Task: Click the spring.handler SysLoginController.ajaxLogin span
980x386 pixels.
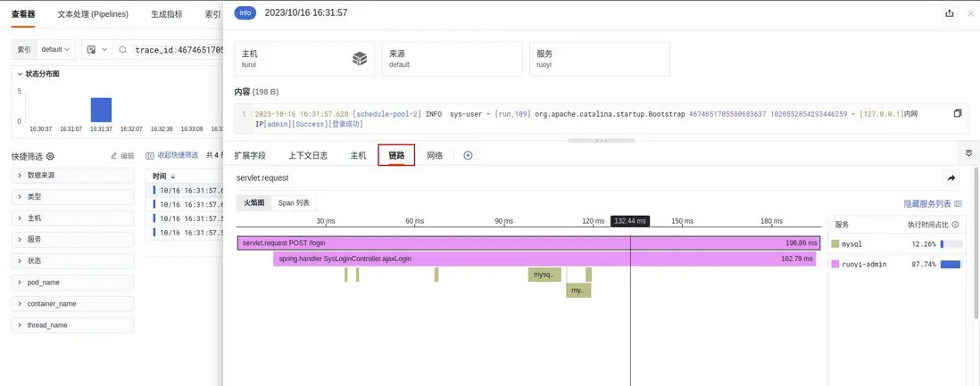Action: (544, 259)
